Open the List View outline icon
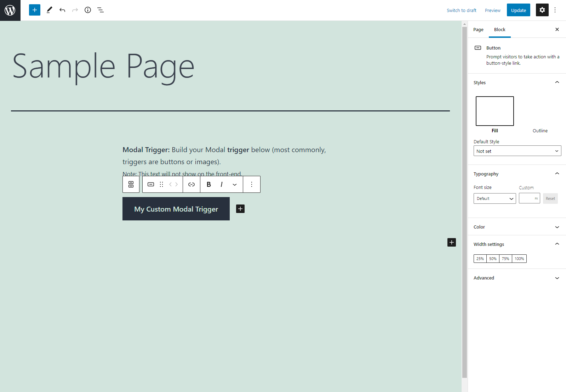This screenshot has height=392, width=566. click(x=101, y=10)
